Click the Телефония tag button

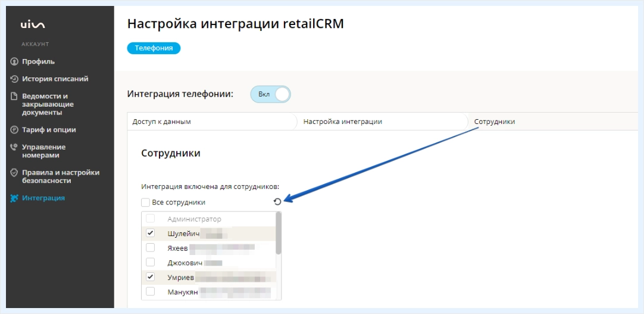pyautogui.click(x=154, y=48)
